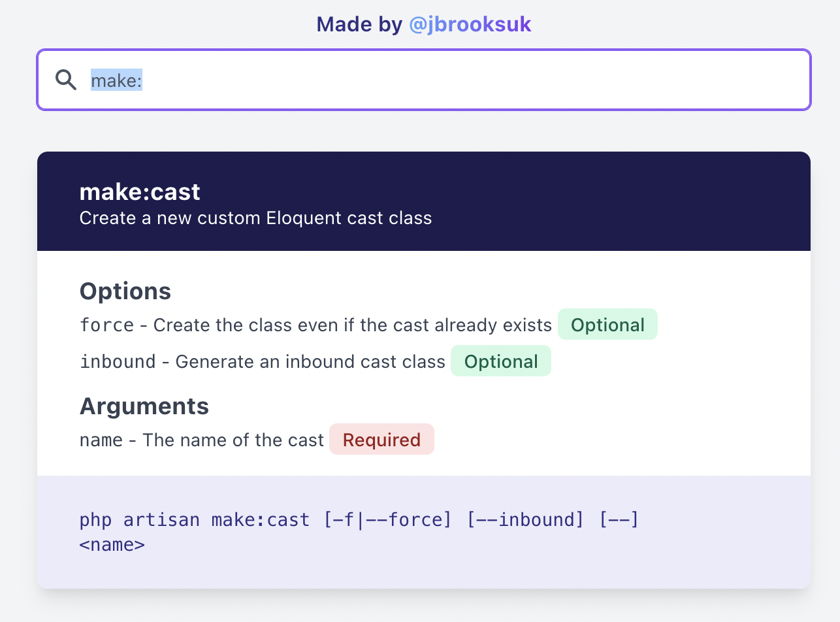Click the Optional badge beside force
The width and height of the screenshot is (840, 622).
(607, 324)
